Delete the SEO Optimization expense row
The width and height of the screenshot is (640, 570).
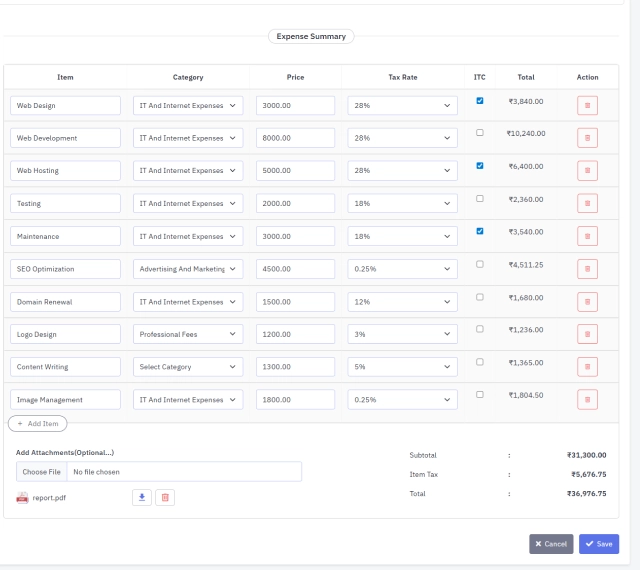coord(587,269)
